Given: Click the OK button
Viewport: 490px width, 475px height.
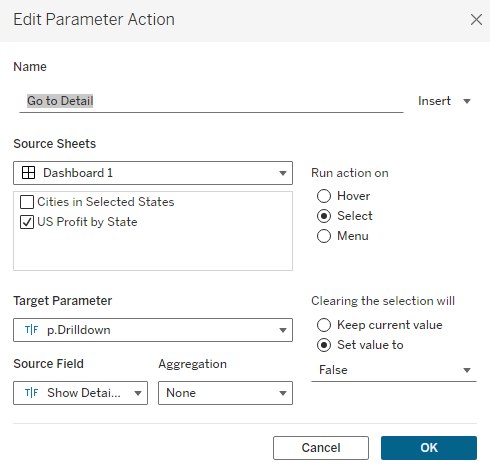Looking at the screenshot, I should (429, 448).
